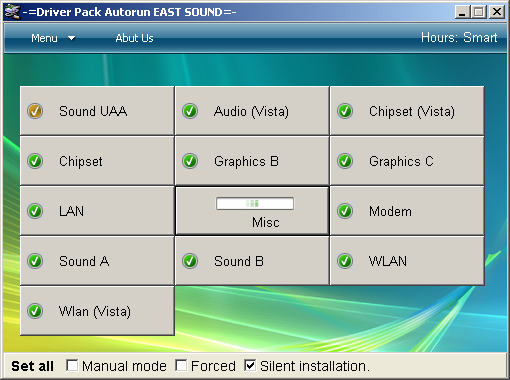Select the Chipset (Vista) driver button label
Screen dimensions: 510x380
point(412,111)
